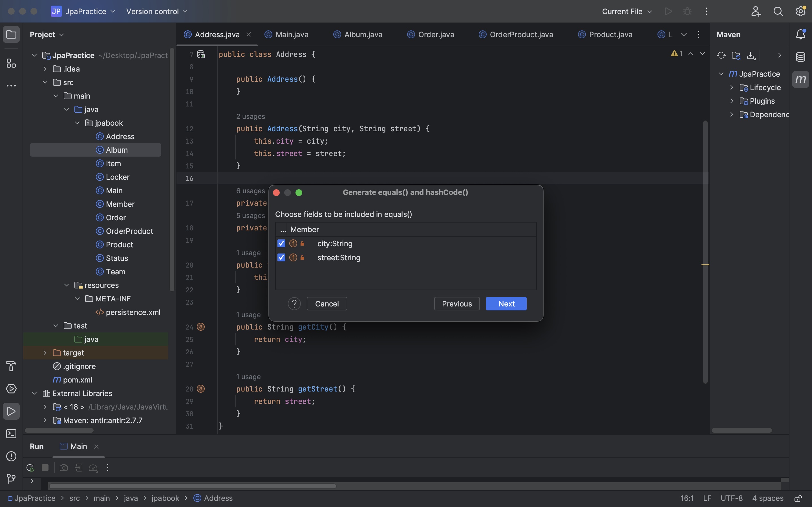Open the Structure tool window icon
Viewport: 812px width, 507px height.
coord(11,63)
